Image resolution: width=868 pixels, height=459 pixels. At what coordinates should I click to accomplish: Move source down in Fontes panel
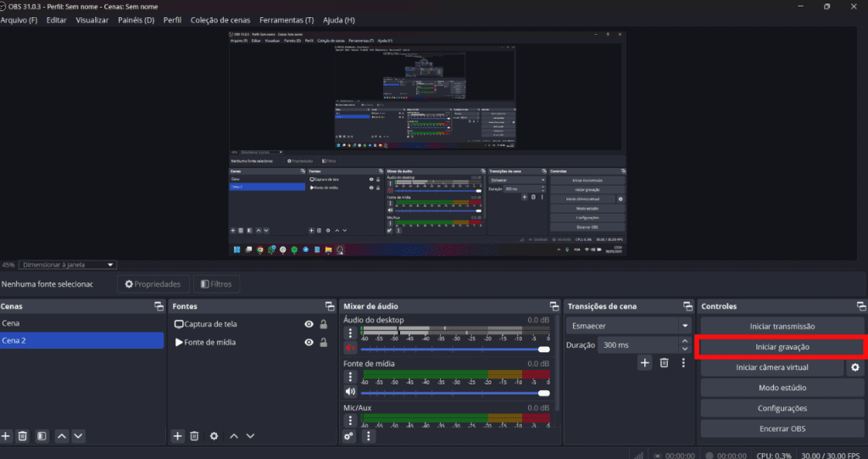(250, 436)
